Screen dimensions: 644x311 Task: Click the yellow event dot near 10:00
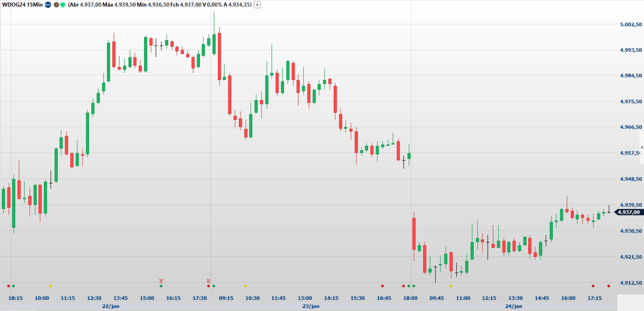[x=50, y=286]
